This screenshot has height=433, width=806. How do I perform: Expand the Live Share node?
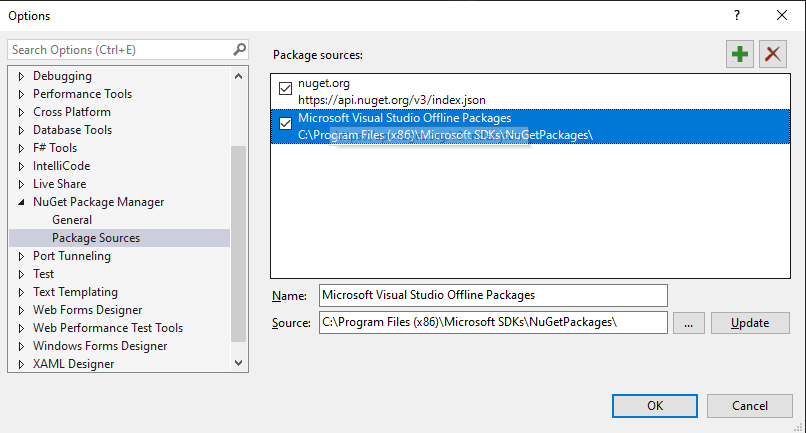tap(21, 184)
